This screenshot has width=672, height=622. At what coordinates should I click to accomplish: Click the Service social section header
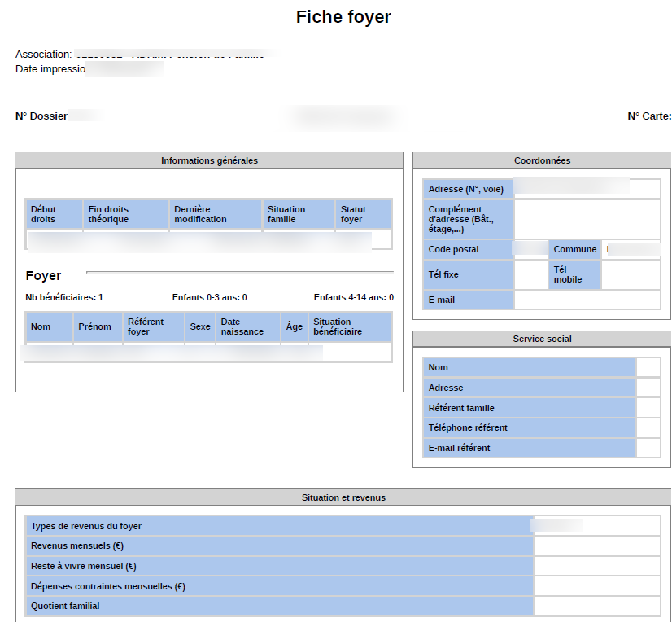coord(542,339)
